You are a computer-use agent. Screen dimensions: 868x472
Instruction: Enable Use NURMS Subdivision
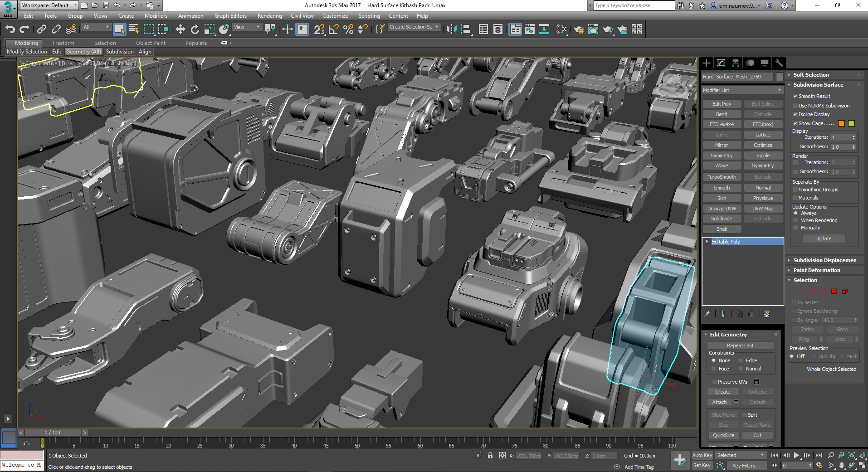tap(795, 106)
